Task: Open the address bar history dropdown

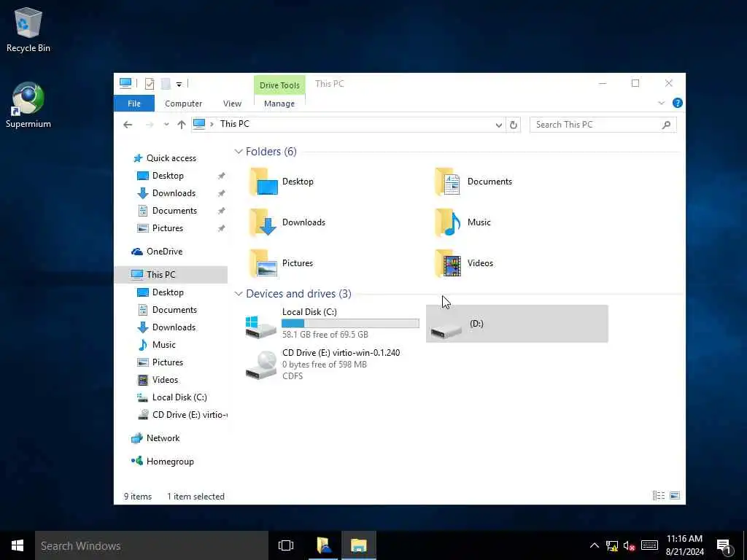Action: tap(498, 125)
